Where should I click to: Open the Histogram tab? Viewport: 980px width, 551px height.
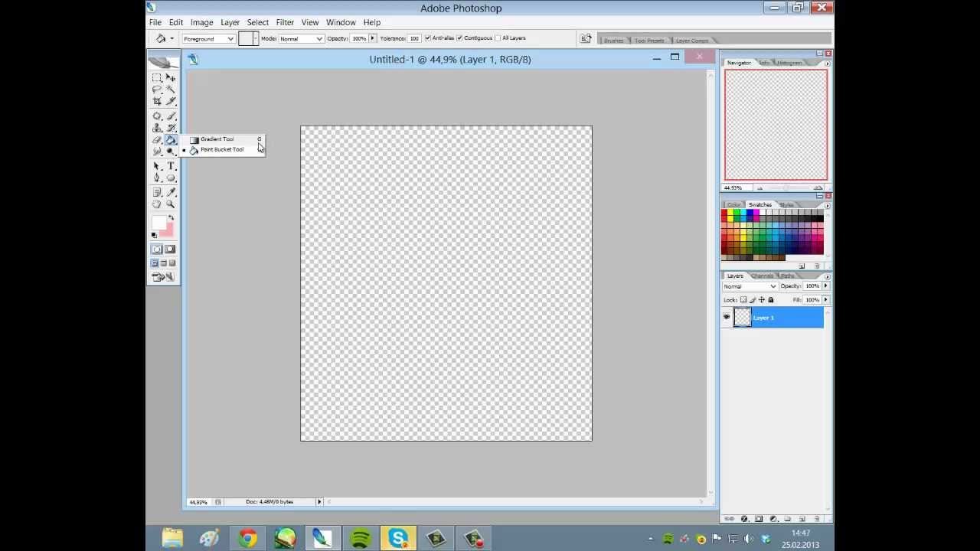click(x=789, y=63)
